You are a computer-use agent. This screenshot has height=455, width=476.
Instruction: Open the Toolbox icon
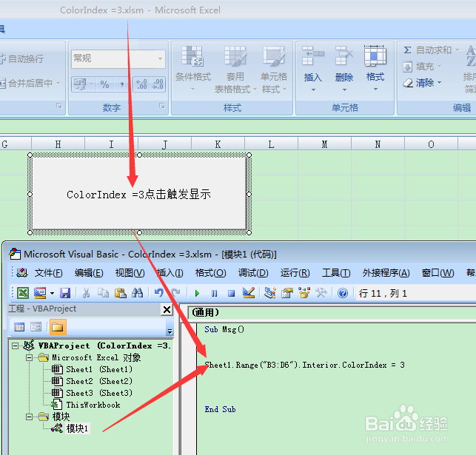point(321,293)
